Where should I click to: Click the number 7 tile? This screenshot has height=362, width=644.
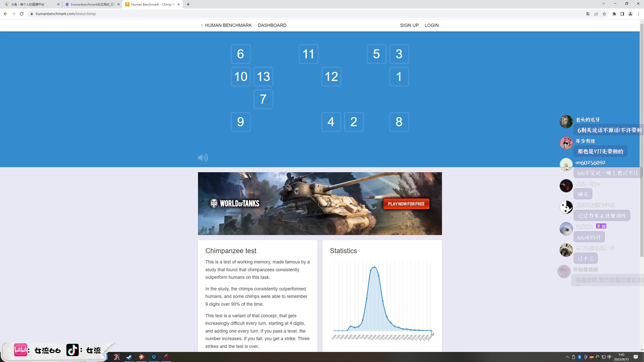(x=263, y=99)
